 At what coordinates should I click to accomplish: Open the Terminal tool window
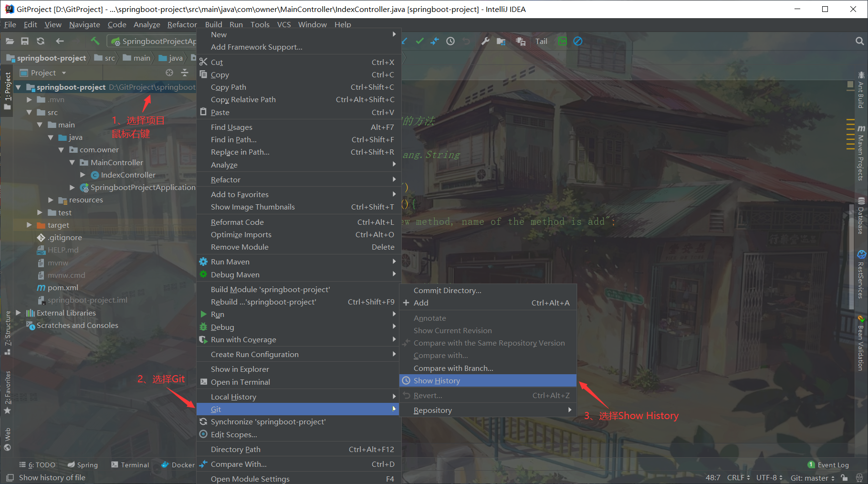tap(130, 464)
